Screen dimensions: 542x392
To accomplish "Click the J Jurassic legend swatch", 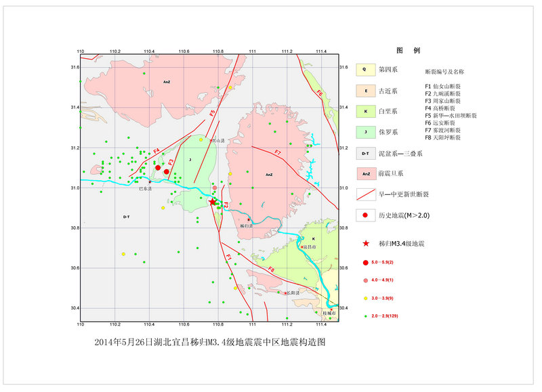I will click(x=366, y=132).
